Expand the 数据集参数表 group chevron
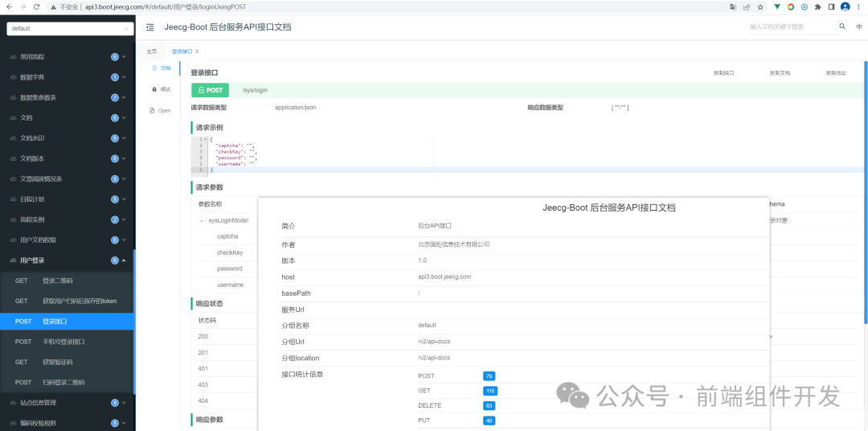The image size is (868, 431). [124, 97]
